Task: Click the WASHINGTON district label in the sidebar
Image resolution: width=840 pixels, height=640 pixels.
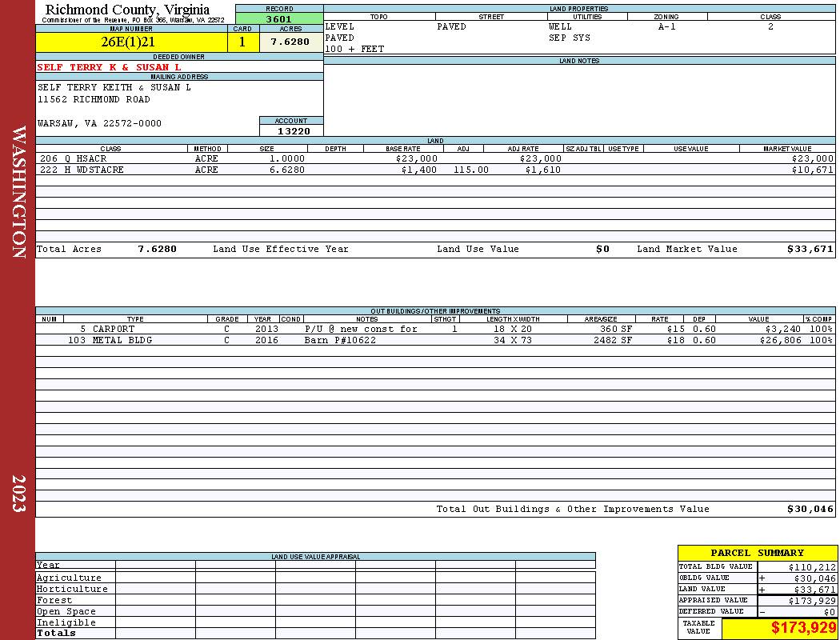Action: [18, 192]
